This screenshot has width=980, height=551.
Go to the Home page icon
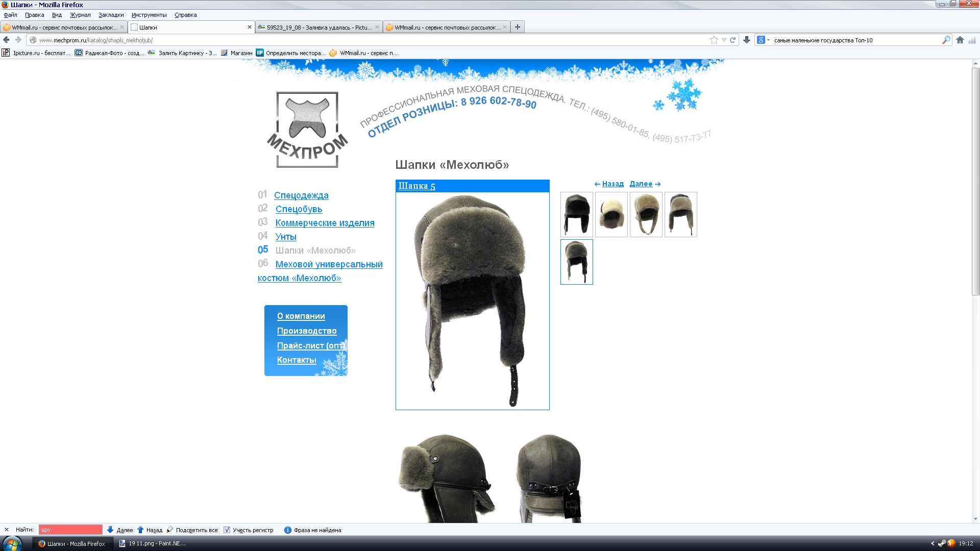click(x=960, y=40)
